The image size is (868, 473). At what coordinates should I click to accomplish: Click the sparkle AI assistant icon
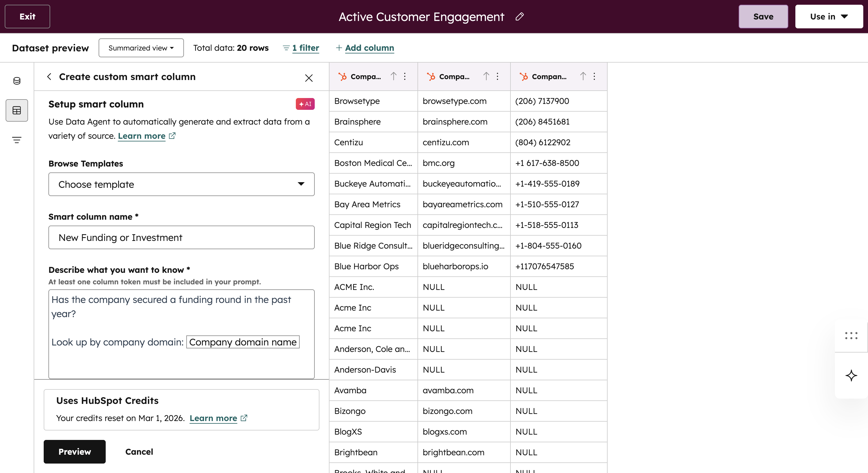click(x=851, y=375)
